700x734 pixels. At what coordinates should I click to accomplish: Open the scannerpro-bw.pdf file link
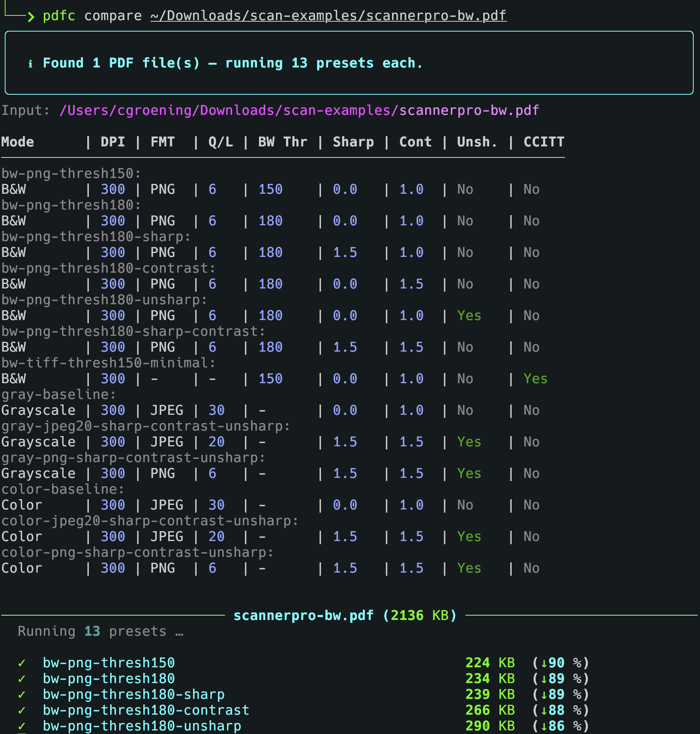click(x=328, y=15)
